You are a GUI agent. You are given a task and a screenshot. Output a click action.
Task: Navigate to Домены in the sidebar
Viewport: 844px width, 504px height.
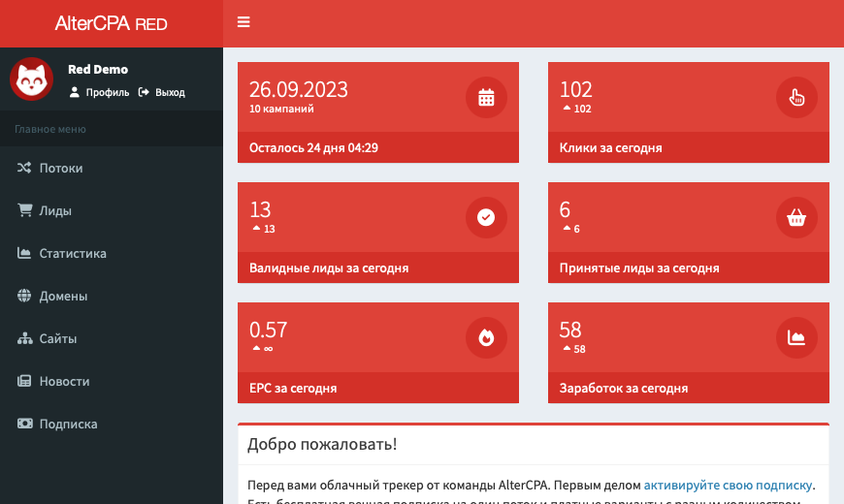click(63, 296)
